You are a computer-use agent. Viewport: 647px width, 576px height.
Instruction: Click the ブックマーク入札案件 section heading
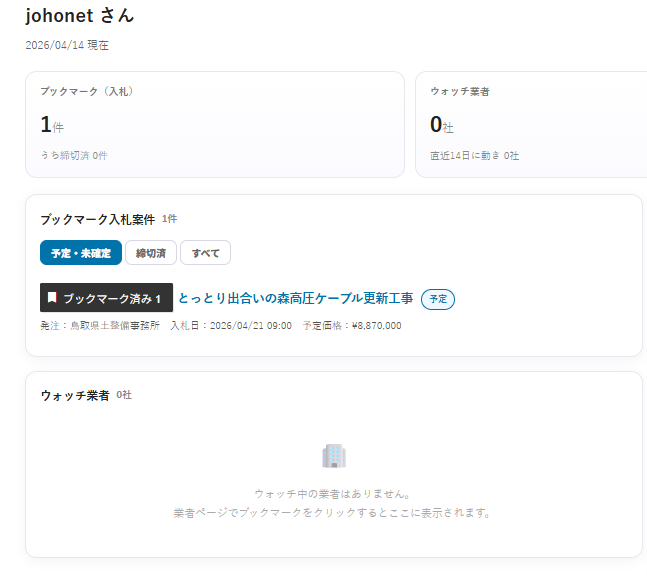(97, 219)
